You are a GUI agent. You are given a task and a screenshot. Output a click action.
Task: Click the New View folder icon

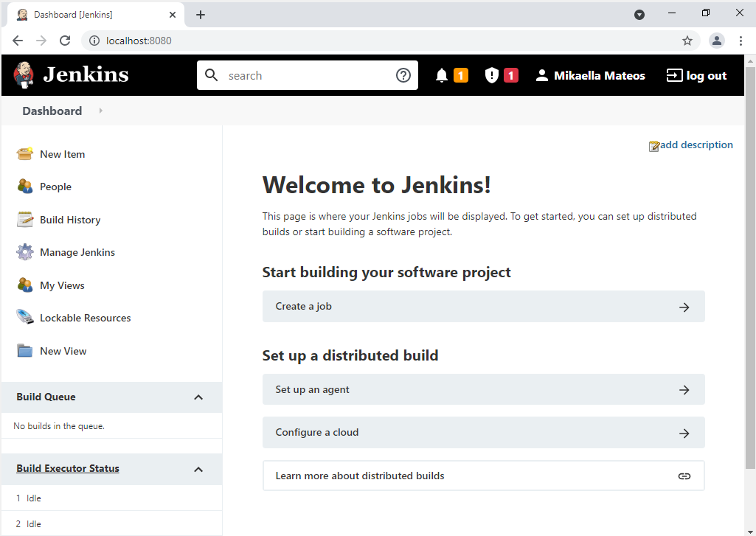(x=24, y=350)
